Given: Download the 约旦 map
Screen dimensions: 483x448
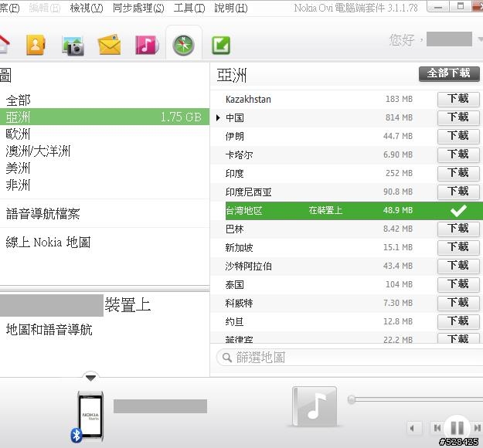Looking at the screenshot, I should pyautogui.click(x=458, y=321).
